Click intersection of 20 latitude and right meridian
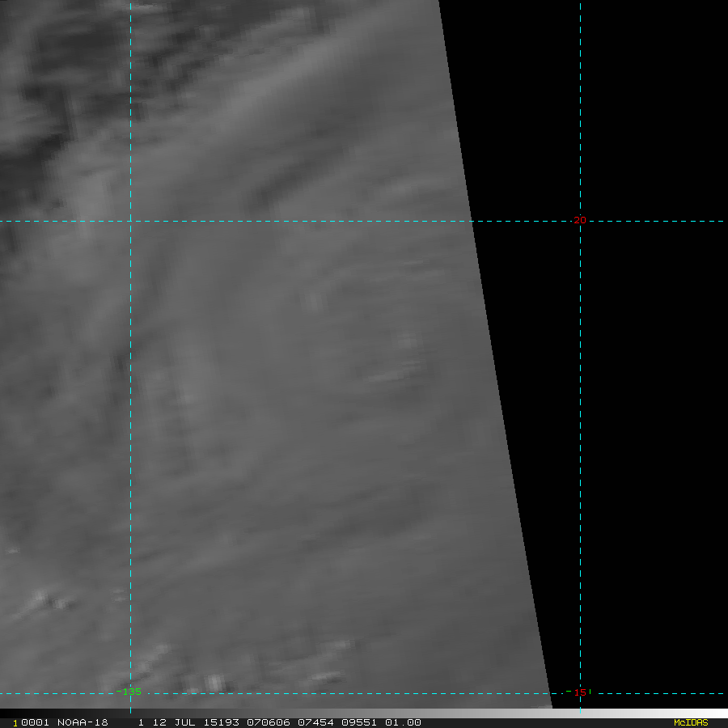 [x=580, y=221]
